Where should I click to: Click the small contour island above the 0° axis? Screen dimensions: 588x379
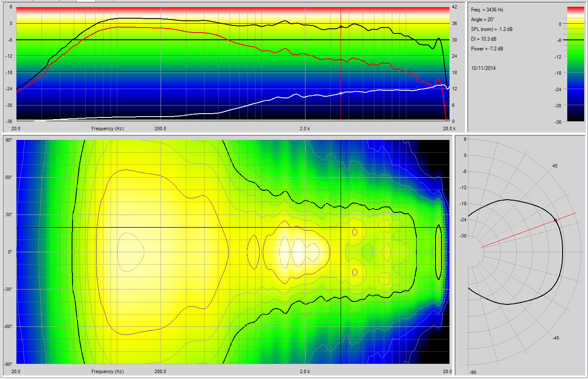coord(355,232)
